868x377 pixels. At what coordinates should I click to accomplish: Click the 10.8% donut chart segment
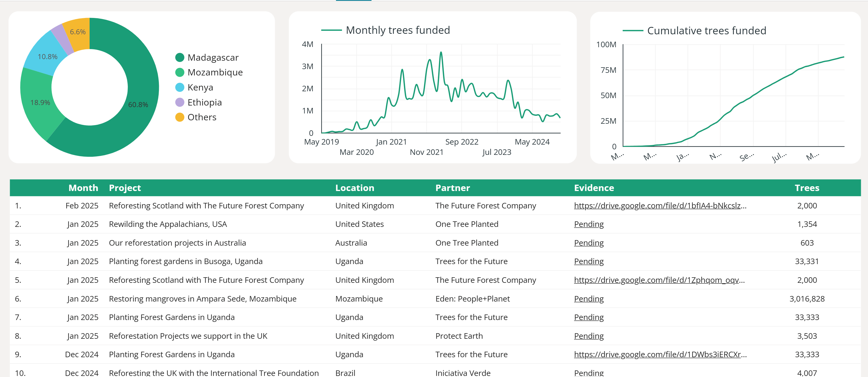47,57
